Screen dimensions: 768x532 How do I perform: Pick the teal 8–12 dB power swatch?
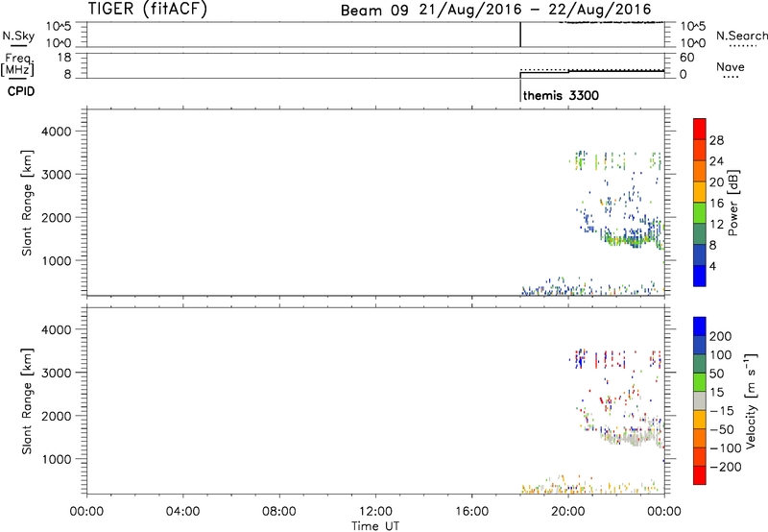pos(700,233)
